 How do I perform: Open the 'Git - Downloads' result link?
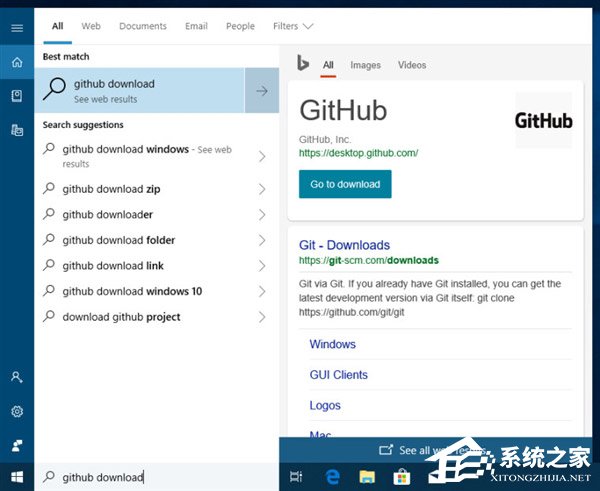(x=344, y=245)
